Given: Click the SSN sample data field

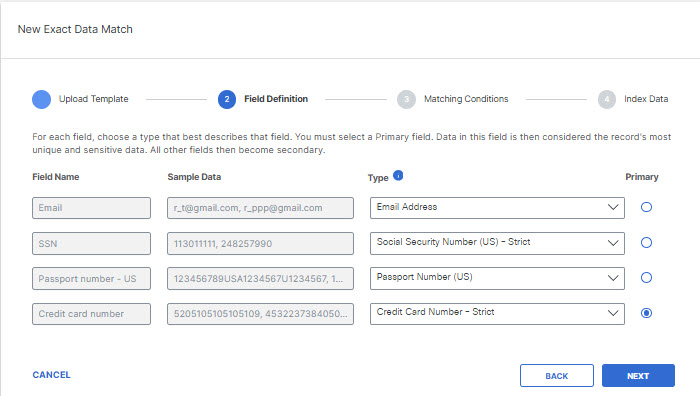Looking at the screenshot, I should click(x=260, y=243).
